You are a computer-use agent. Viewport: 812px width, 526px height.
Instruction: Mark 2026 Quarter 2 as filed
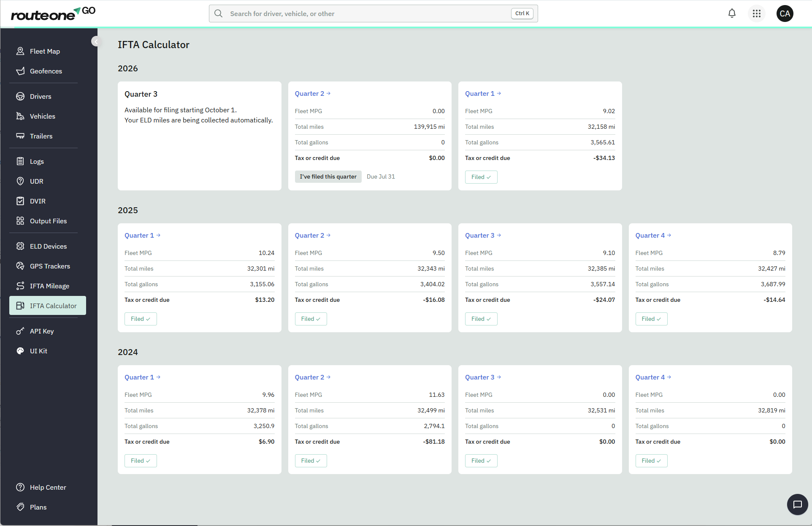[x=328, y=176]
